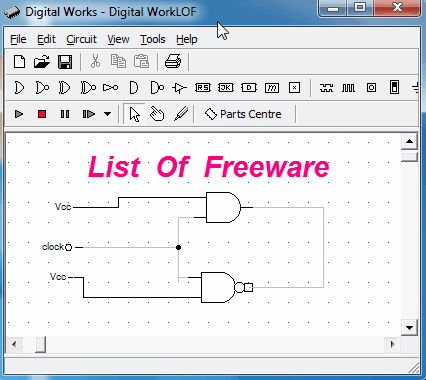Click the horizontal scrollbar thumb

41,344
